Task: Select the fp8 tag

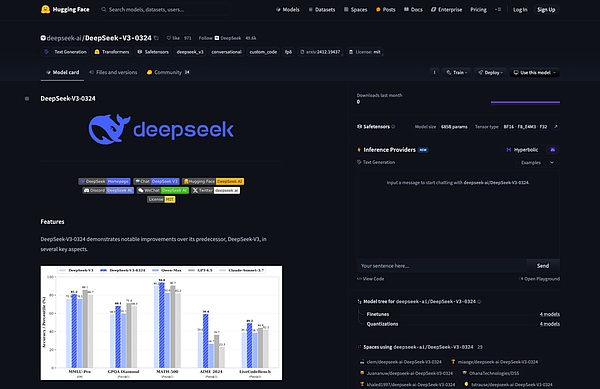Action: point(289,52)
